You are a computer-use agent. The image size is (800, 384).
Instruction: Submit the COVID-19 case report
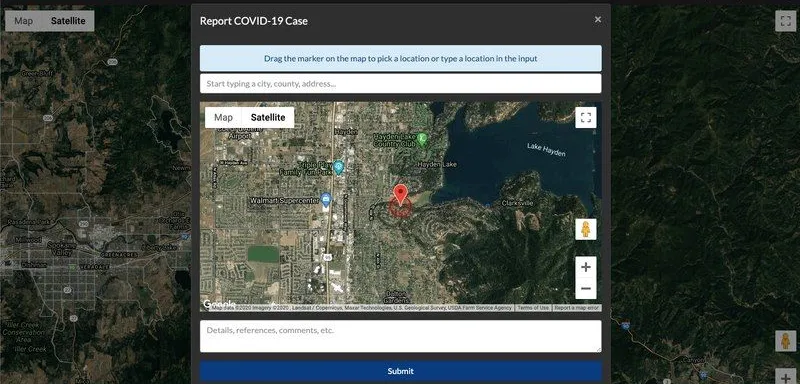[x=401, y=371]
